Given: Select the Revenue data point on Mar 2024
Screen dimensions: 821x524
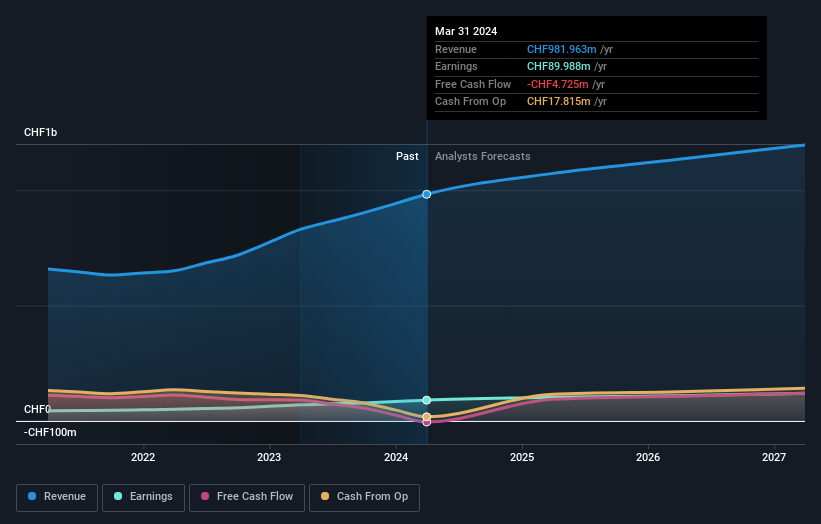Looking at the screenshot, I should 427,194.
